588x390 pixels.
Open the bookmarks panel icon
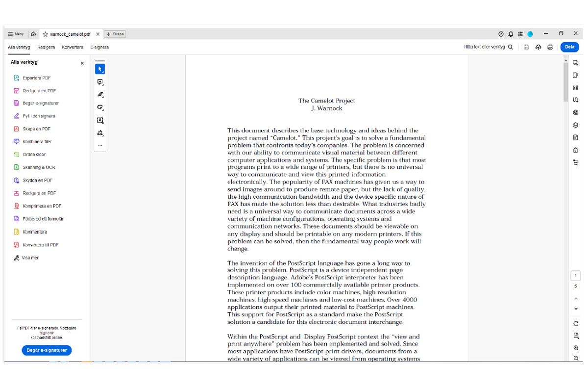point(576,75)
